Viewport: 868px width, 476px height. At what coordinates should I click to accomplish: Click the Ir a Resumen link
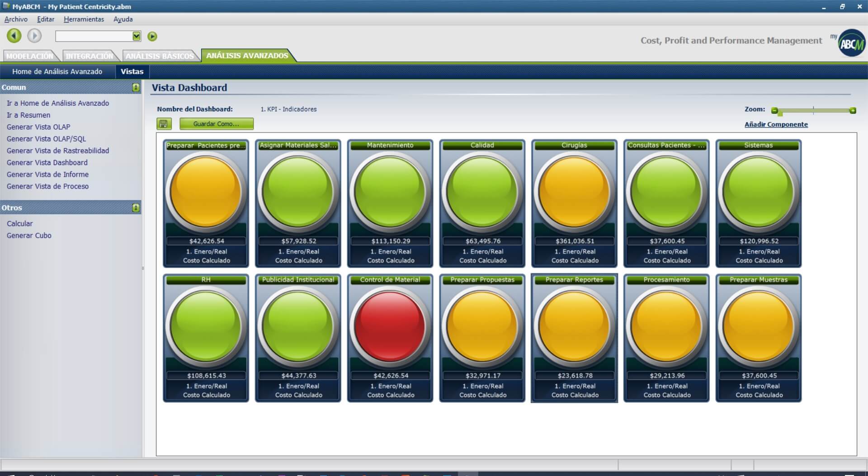[x=28, y=115]
